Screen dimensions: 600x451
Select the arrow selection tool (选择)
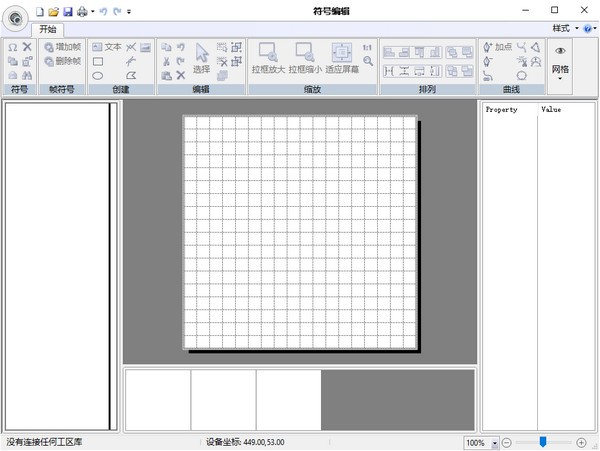click(202, 59)
